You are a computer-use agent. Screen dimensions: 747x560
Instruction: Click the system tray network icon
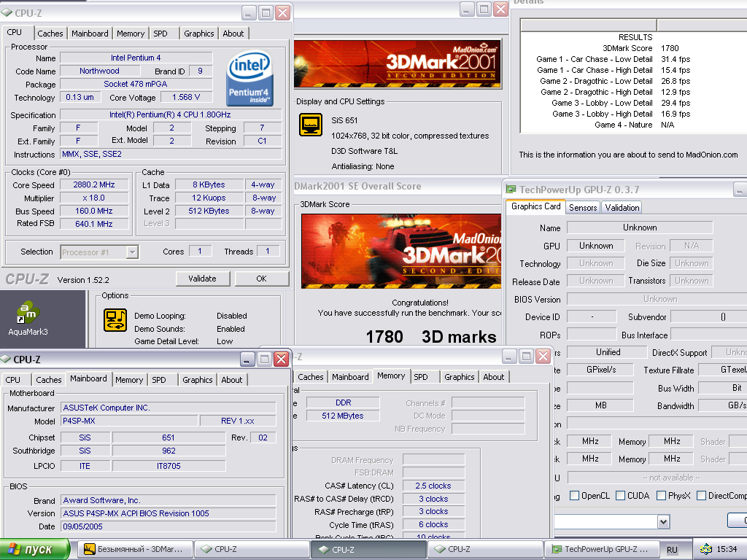point(705,549)
